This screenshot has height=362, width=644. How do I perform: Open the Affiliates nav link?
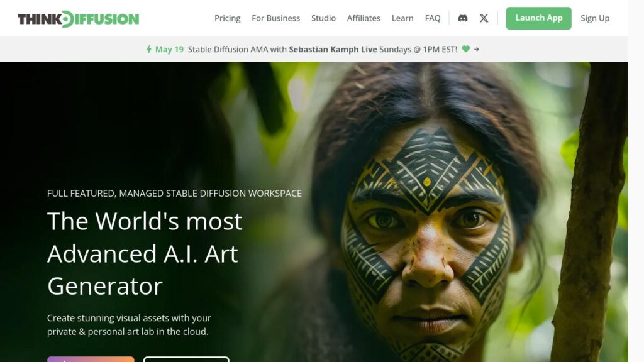coord(364,18)
